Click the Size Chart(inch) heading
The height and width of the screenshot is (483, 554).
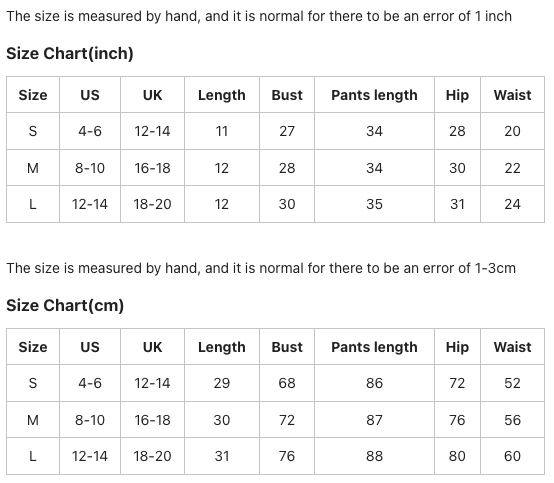[x=70, y=54]
